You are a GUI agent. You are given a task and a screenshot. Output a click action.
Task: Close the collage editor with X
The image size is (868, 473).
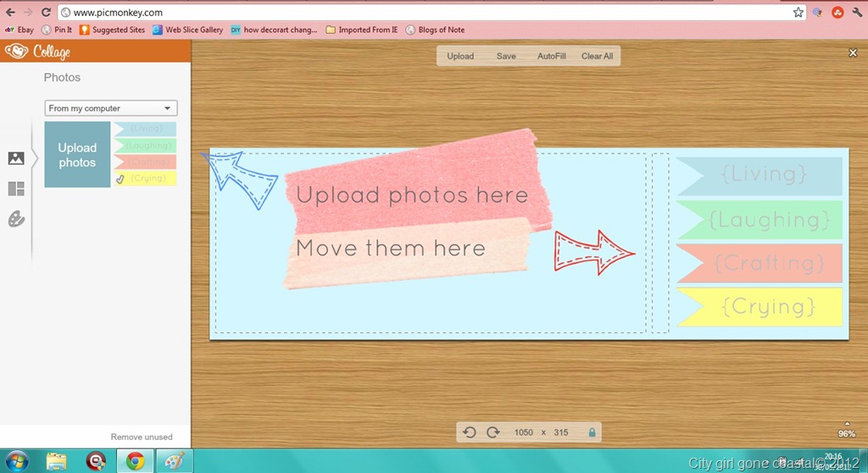click(x=853, y=53)
